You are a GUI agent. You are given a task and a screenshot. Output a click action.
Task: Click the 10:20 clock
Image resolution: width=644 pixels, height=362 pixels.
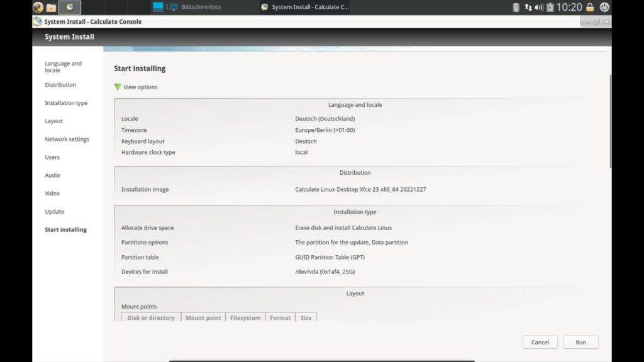coord(569,7)
